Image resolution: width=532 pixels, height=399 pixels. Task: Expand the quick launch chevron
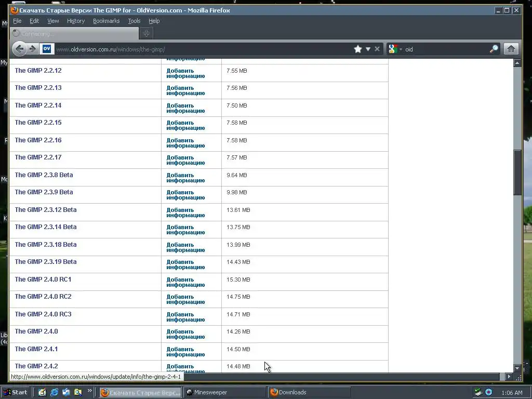(x=89, y=391)
